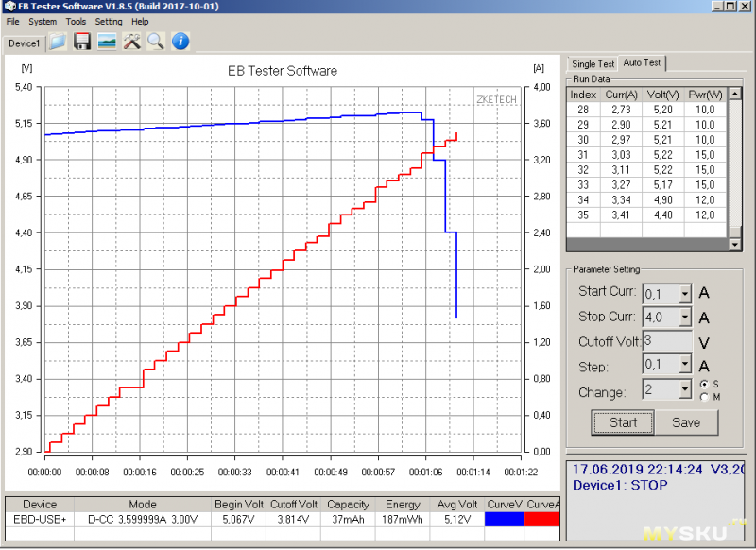Image resolution: width=756 pixels, height=550 pixels.
Task: Click the EBD-USB+ device cell
Action: pyautogui.click(x=40, y=519)
